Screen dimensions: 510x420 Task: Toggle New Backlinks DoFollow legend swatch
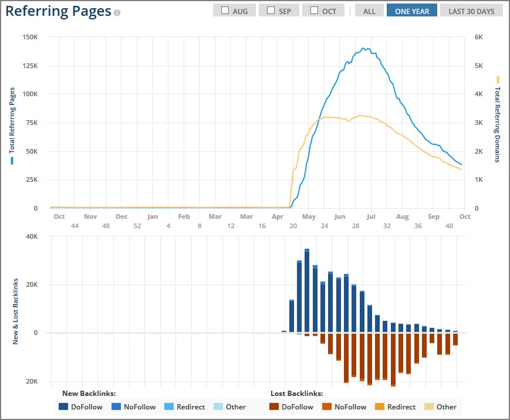coord(63,407)
